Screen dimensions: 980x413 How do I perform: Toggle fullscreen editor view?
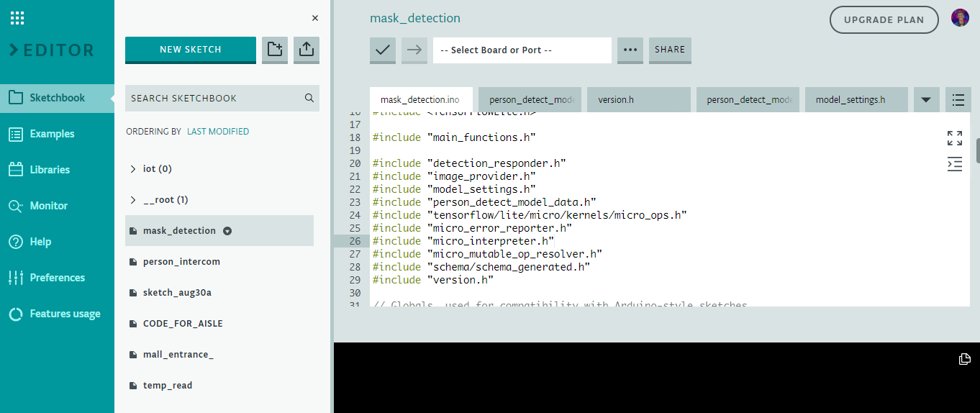pyautogui.click(x=955, y=138)
